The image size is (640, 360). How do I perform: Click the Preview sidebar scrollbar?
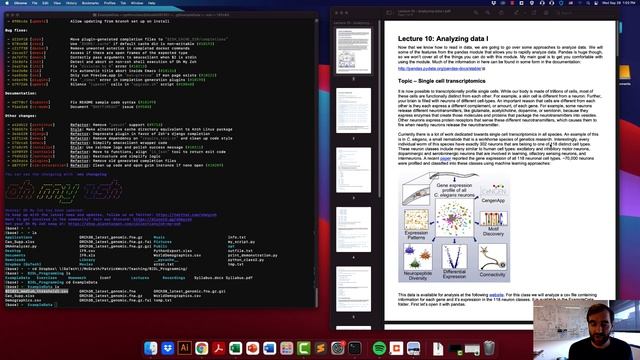coord(379,110)
